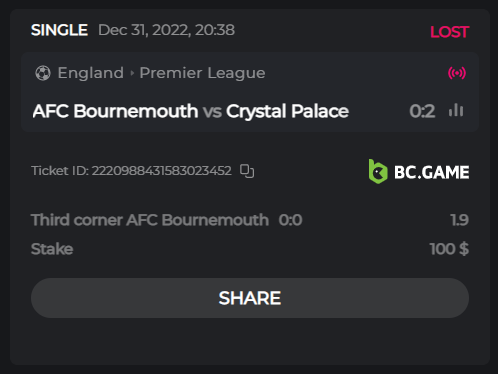Click the LOST status label
Viewport: 498px width, 374px height.
click(x=449, y=32)
